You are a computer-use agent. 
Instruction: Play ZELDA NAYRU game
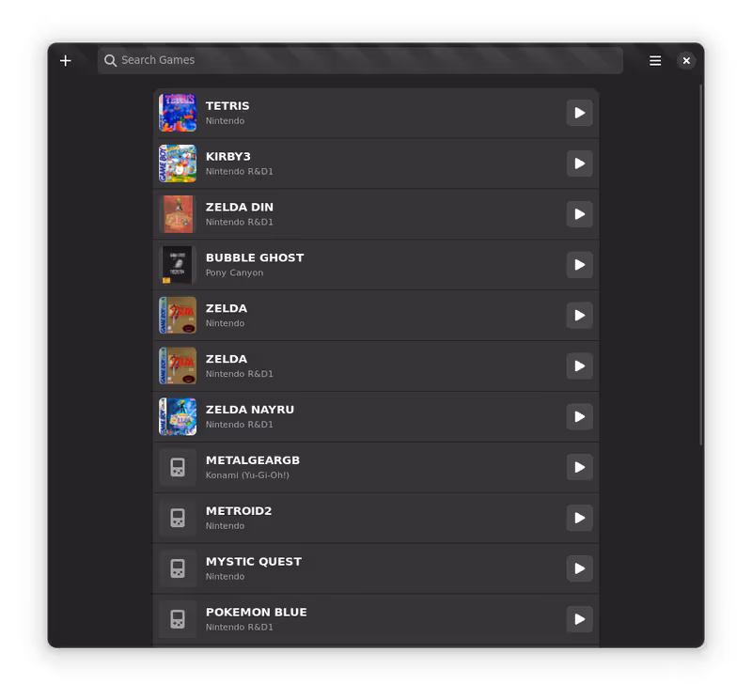click(x=579, y=417)
